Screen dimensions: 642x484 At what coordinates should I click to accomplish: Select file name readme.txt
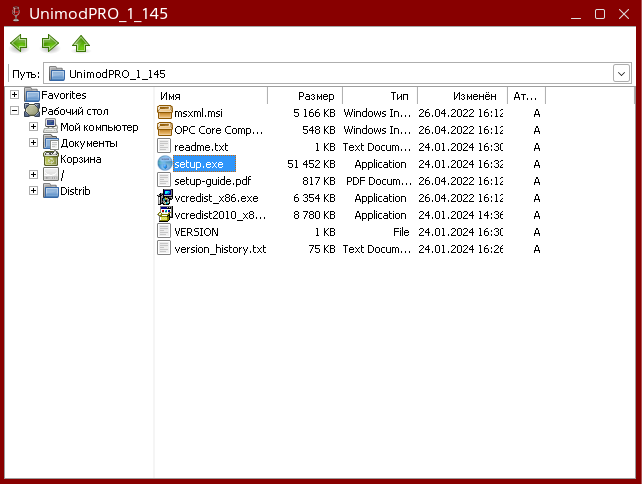tap(201, 147)
